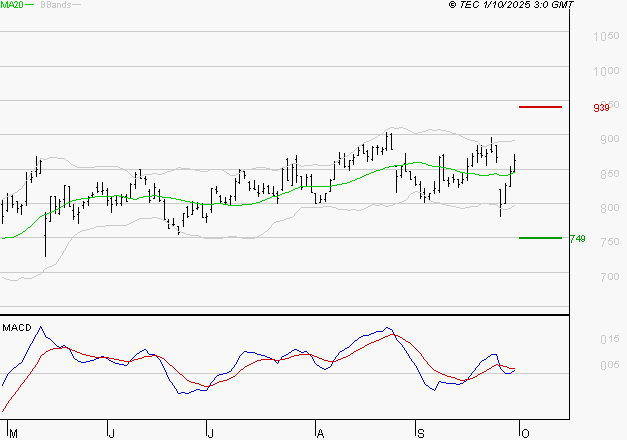
Task: Click the S month label on time axis
Action: 420,434
